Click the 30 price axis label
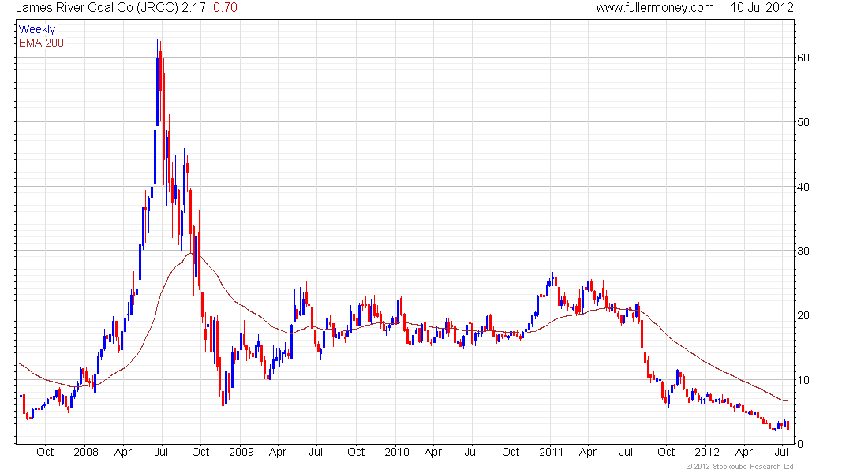Screen dimensions: 868x473 coord(803,251)
